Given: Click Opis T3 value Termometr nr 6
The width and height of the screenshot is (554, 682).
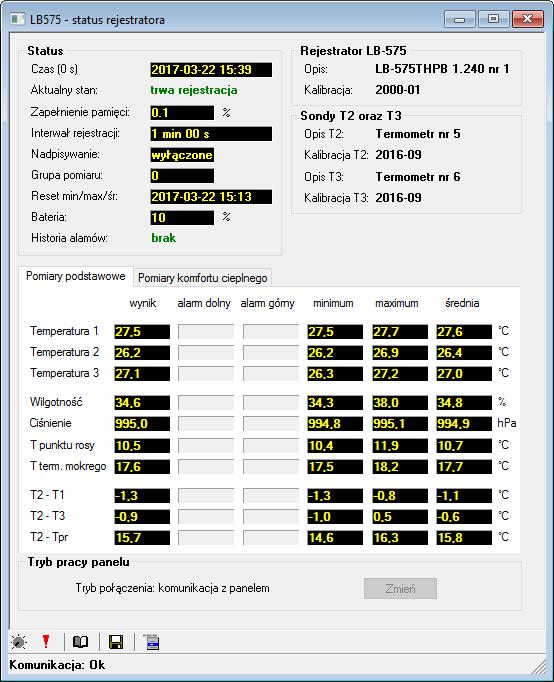Looking at the screenshot, I should (418, 177).
